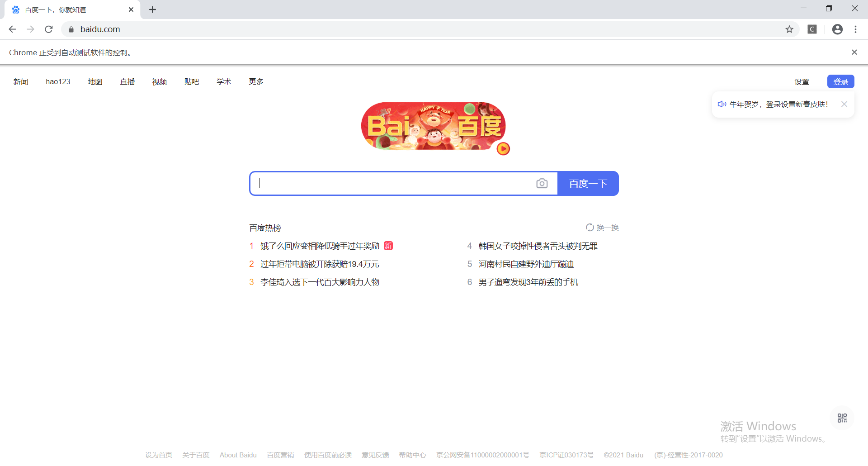Click footer link 帮助中心
This screenshot has height=466, width=868.
[x=413, y=455]
